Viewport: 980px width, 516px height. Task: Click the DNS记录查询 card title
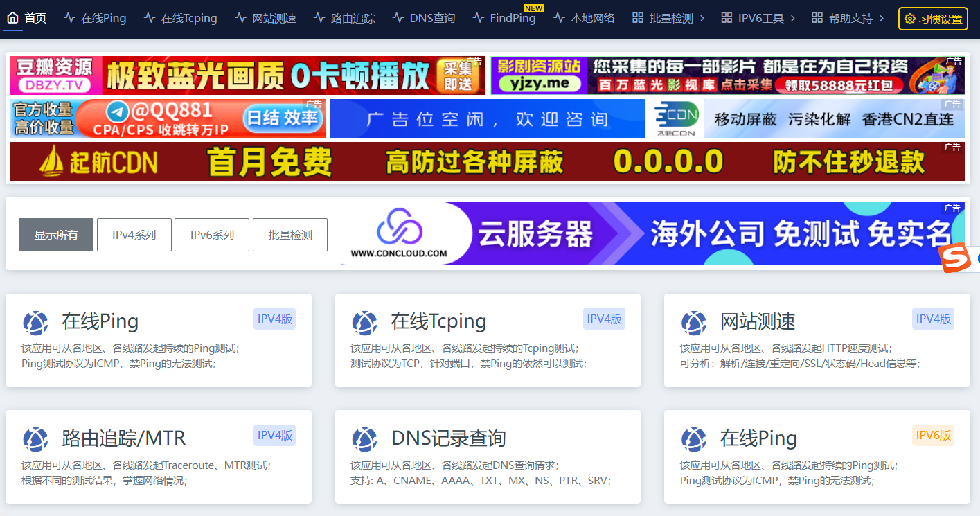(x=449, y=438)
